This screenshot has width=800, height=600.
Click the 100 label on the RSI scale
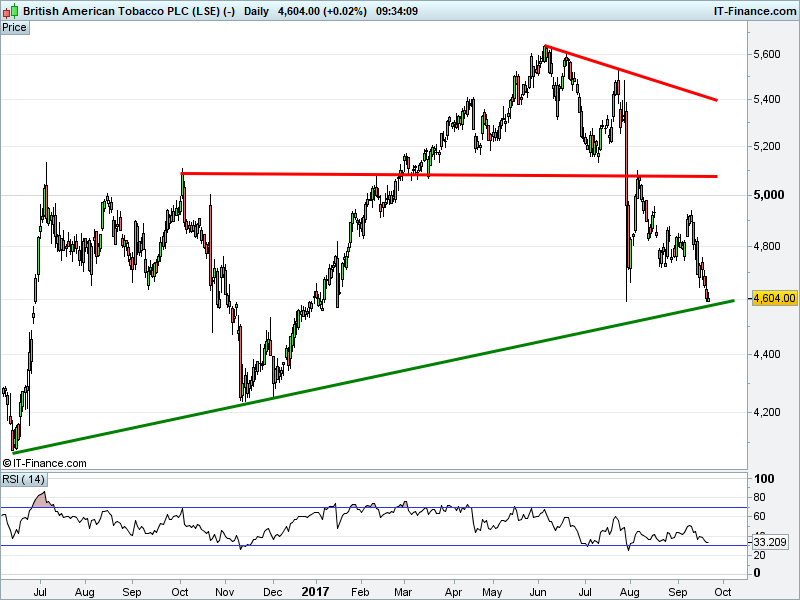pos(764,479)
